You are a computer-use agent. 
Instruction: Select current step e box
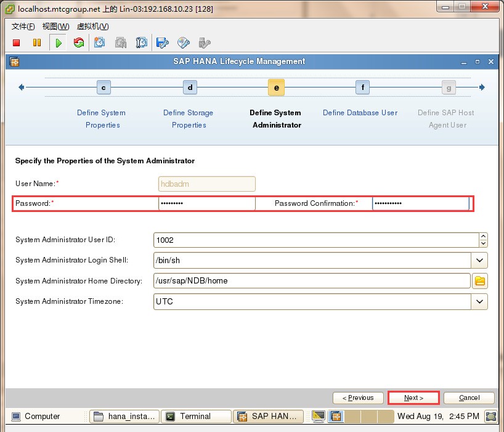pos(276,88)
